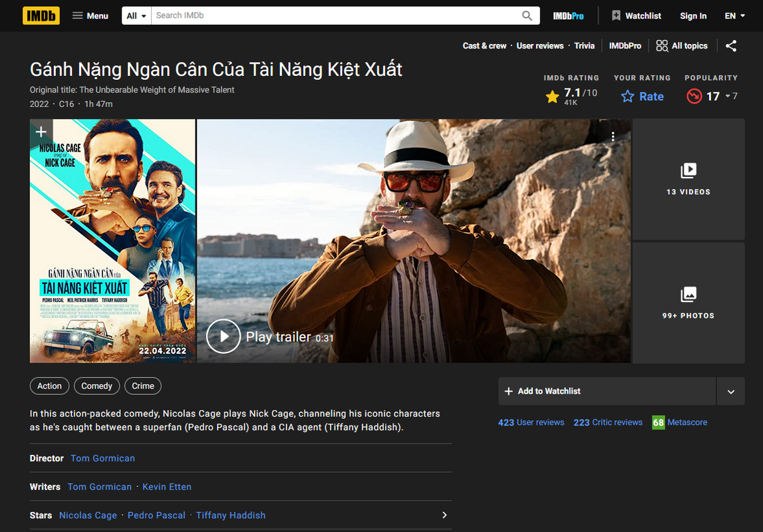This screenshot has height=532, width=763.
Task: Open IMDbPro link beside Trivia
Action: tap(625, 46)
